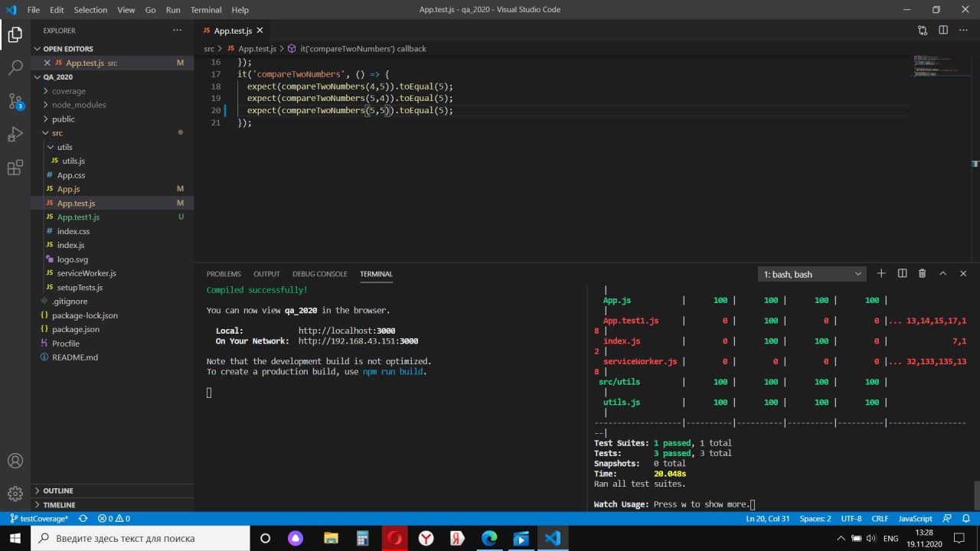This screenshot has height=551, width=980.
Task: Click the ENG language indicator in tray
Action: point(890,538)
